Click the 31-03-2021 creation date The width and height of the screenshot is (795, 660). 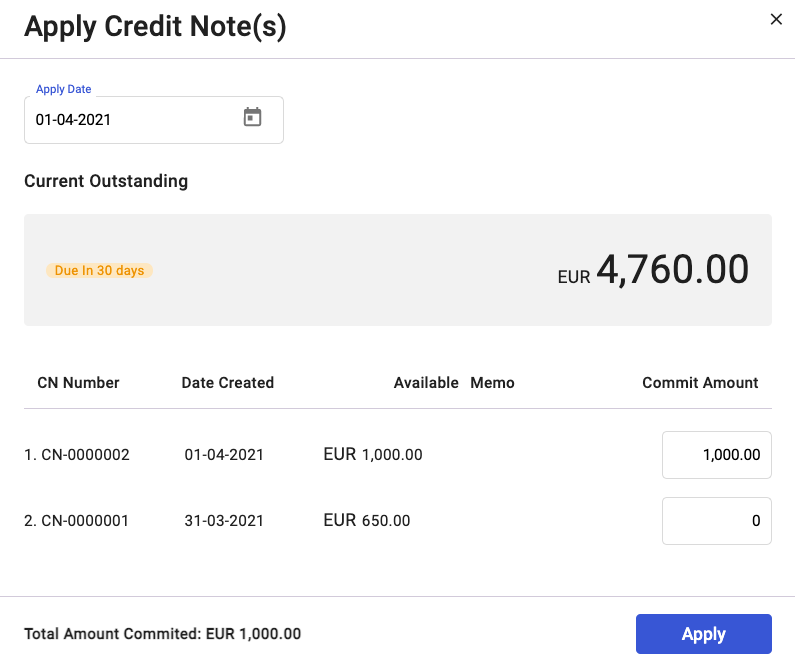(x=224, y=521)
